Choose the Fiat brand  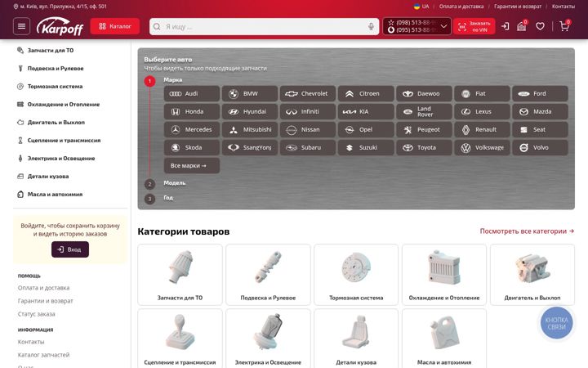(x=483, y=93)
